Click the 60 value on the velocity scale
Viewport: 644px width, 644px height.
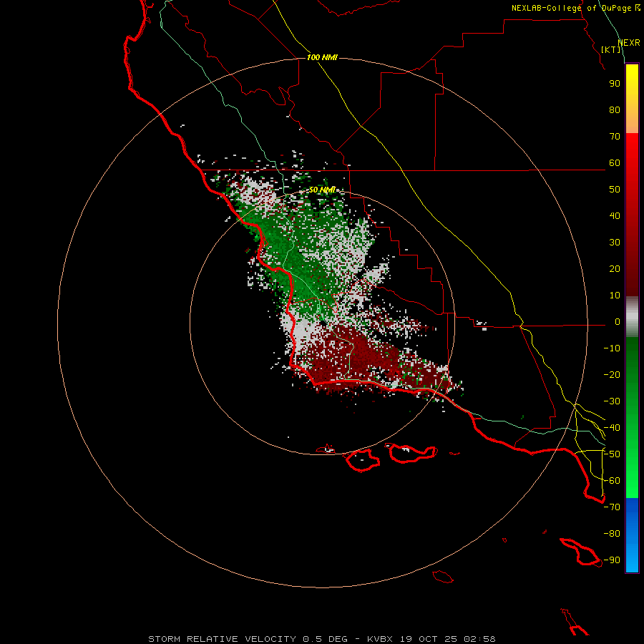(615, 163)
